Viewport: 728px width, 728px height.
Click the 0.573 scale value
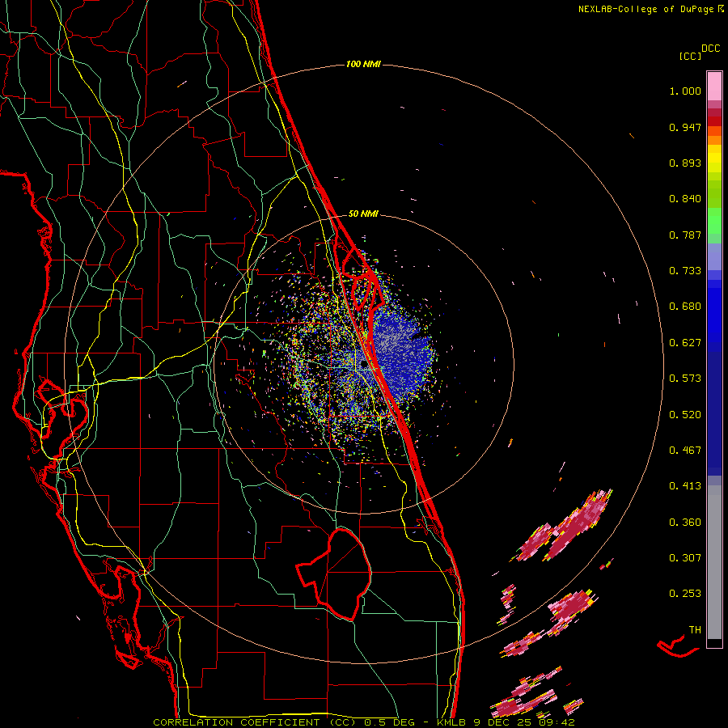point(685,379)
